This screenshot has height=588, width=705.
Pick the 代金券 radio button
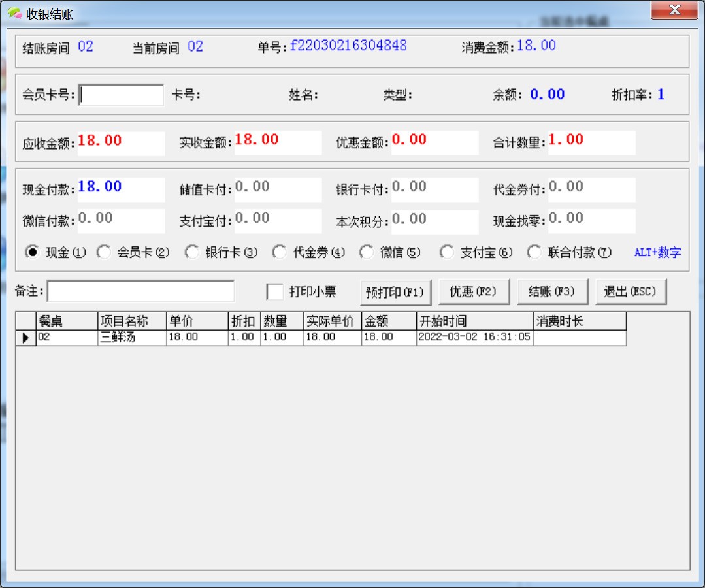click(x=280, y=253)
